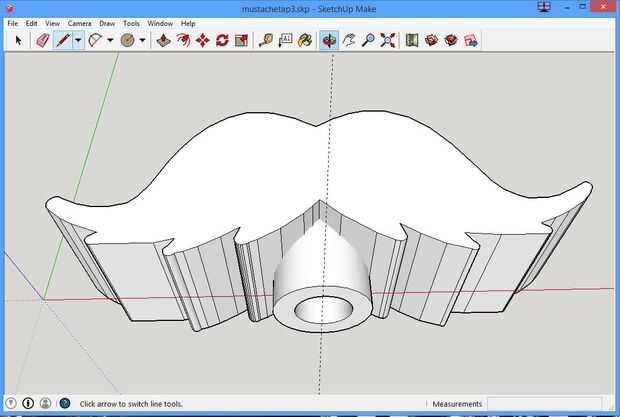Open the shape tools dropdown arrow
The height and width of the screenshot is (417, 620).
(142, 40)
